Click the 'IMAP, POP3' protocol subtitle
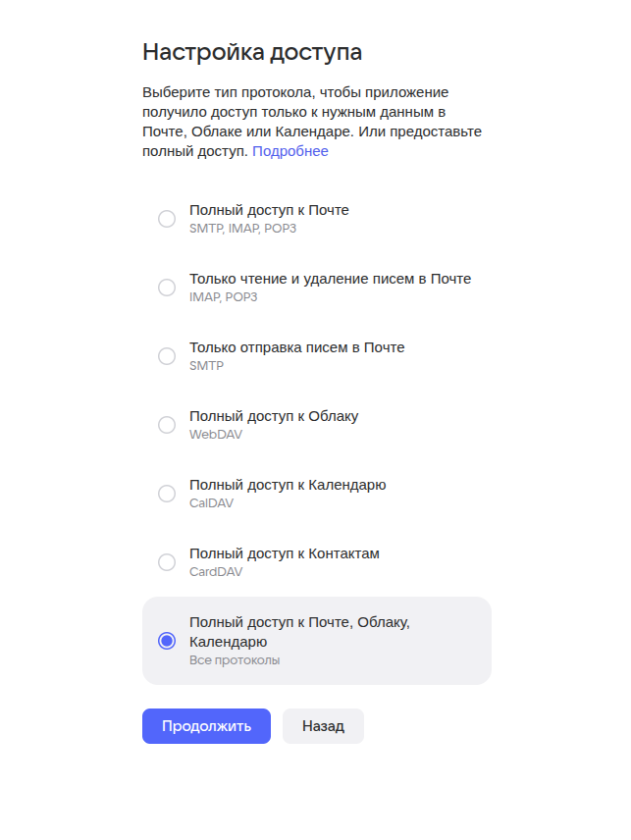 pos(223,297)
